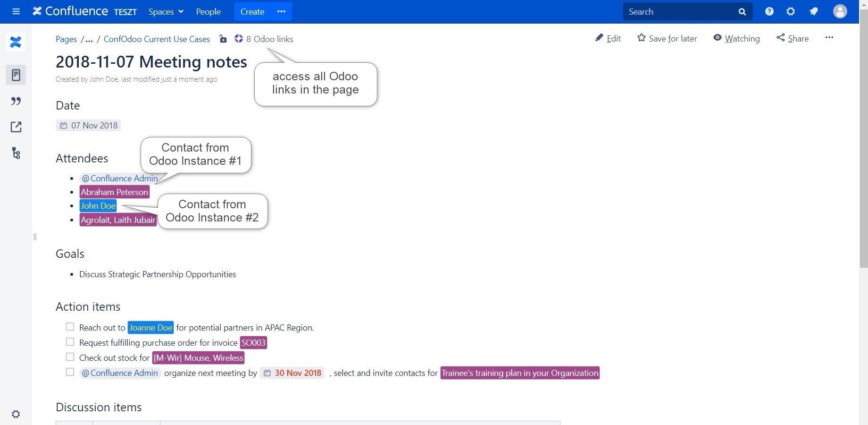The image size is (868, 425).
Task: Expand the breadcrumb ellipsis
Action: [89, 39]
